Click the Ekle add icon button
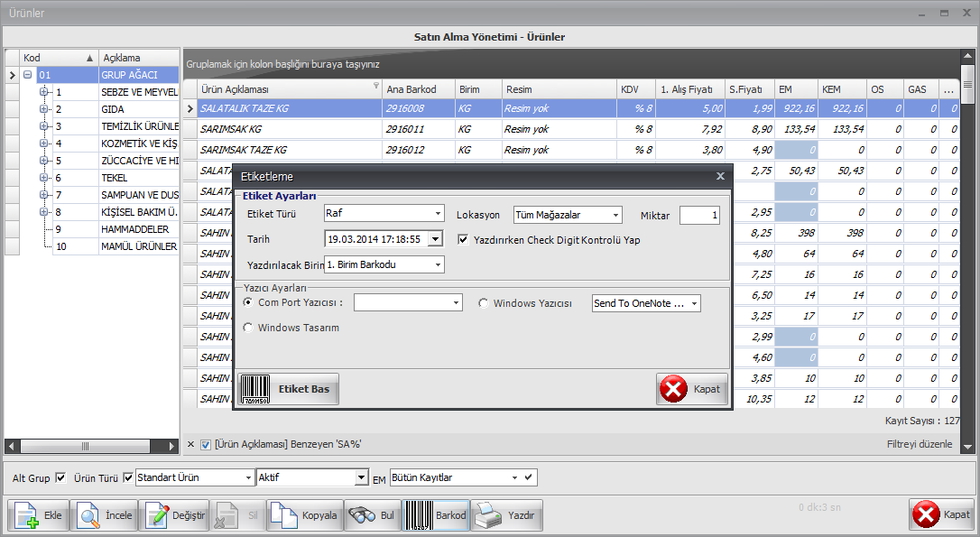This screenshot has height=537, width=980. point(38,515)
